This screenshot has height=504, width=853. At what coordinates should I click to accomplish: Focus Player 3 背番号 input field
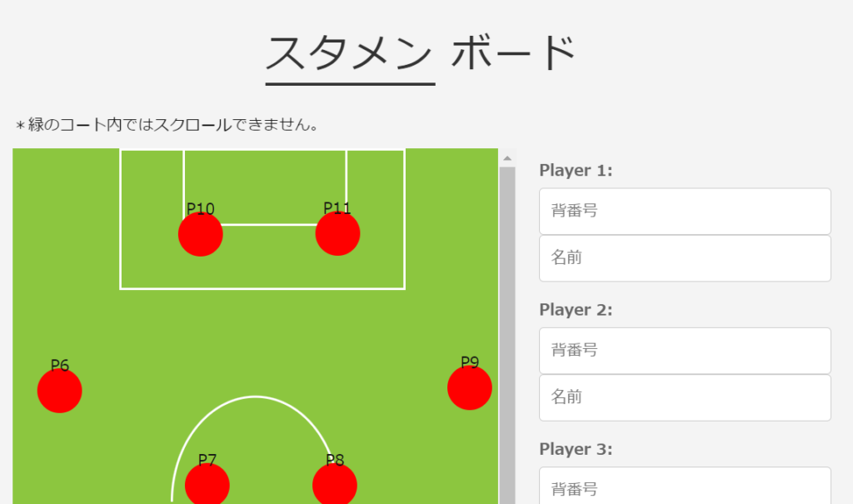[685, 486]
